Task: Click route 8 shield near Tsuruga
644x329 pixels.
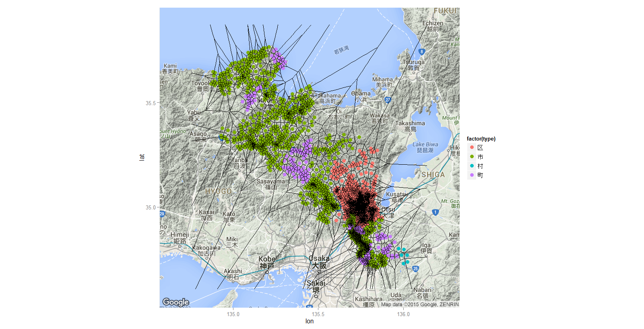Action: pos(422,52)
